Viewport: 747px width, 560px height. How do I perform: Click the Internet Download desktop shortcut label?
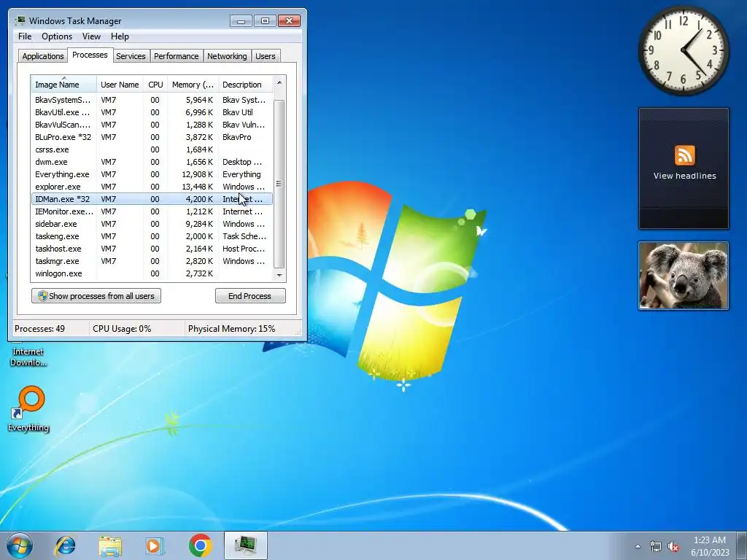pyautogui.click(x=28, y=357)
